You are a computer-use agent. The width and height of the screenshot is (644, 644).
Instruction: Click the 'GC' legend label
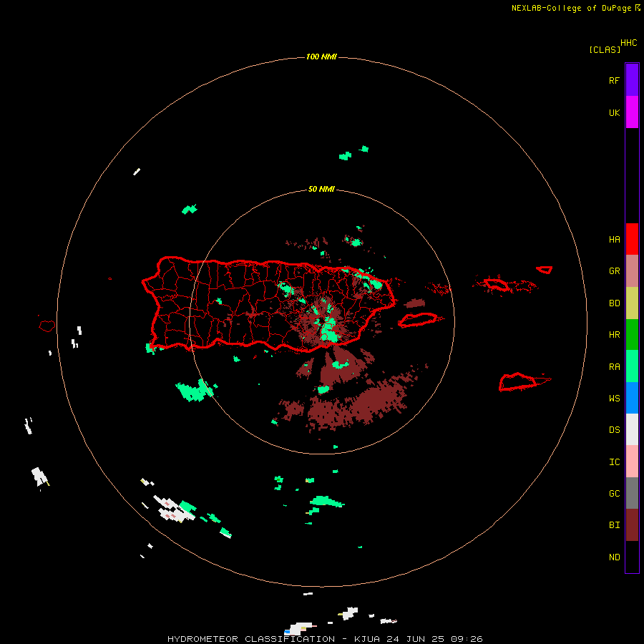pos(614,494)
